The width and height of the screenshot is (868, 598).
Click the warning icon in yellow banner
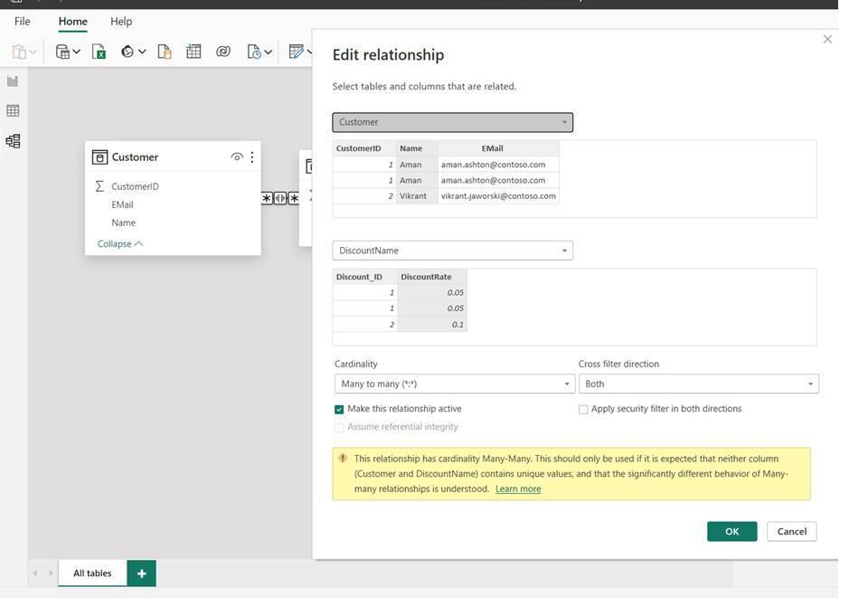[x=343, y=458]
